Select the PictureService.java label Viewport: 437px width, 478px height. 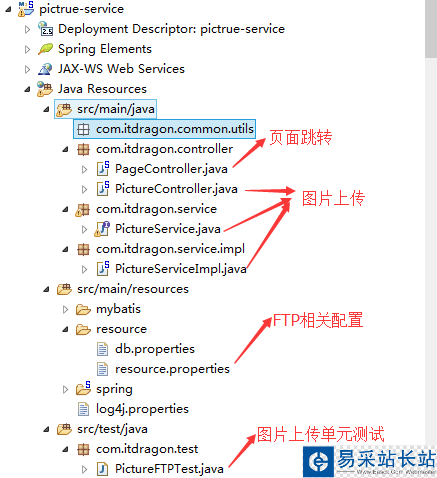pos(168,229)
